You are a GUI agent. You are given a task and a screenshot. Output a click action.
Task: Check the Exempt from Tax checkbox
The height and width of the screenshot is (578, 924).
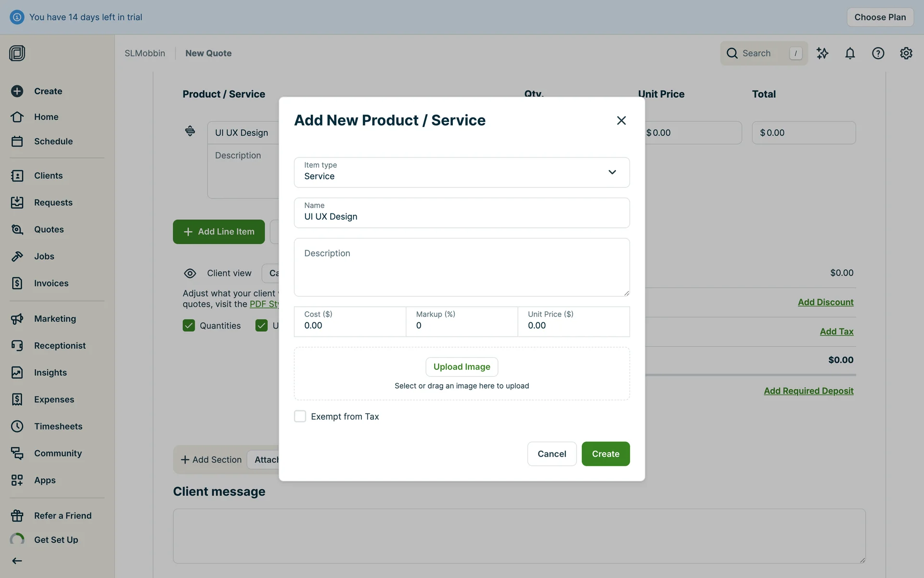click(300, 416)
